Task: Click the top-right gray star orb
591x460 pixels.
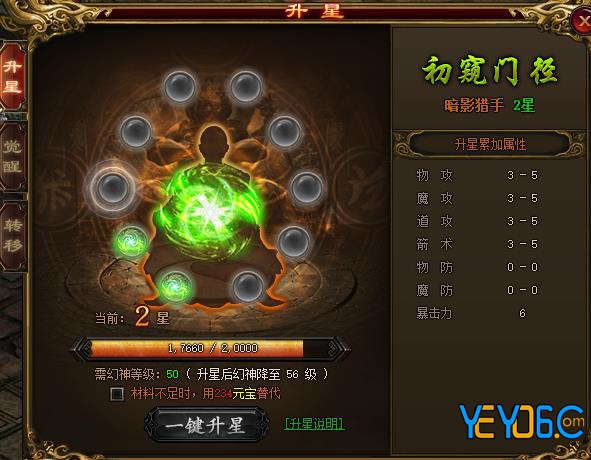Action: tap(246, 86)
